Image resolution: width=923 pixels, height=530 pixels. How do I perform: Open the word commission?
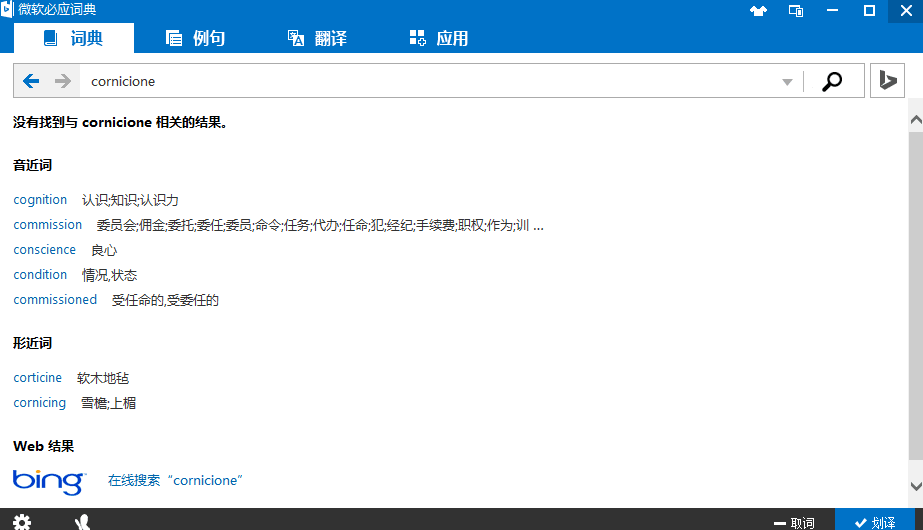pos(48,224)
